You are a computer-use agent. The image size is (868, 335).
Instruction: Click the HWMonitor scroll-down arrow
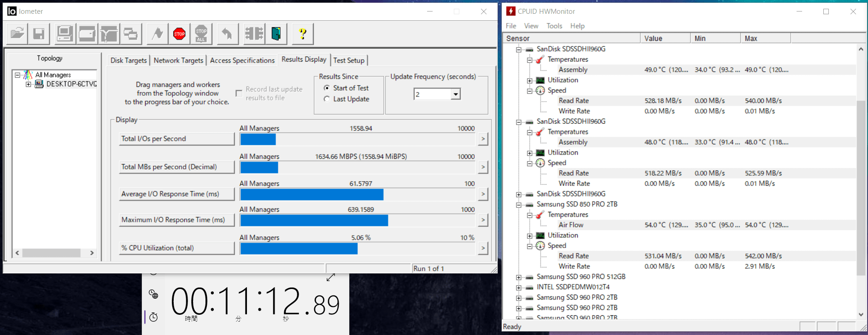coord(861,315)
